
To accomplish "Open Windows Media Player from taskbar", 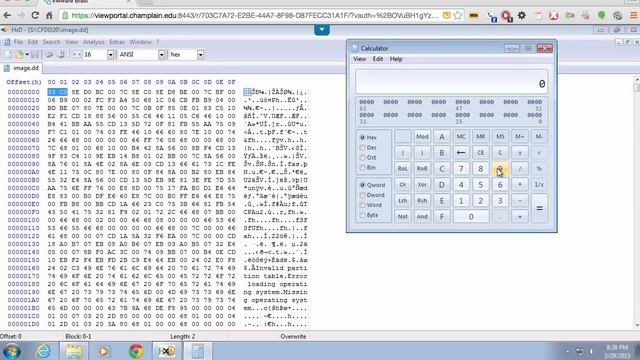I will point(104,351).
